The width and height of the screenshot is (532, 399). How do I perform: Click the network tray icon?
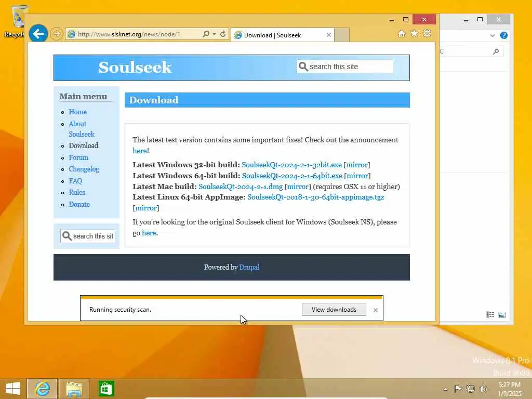click(470, 389)
